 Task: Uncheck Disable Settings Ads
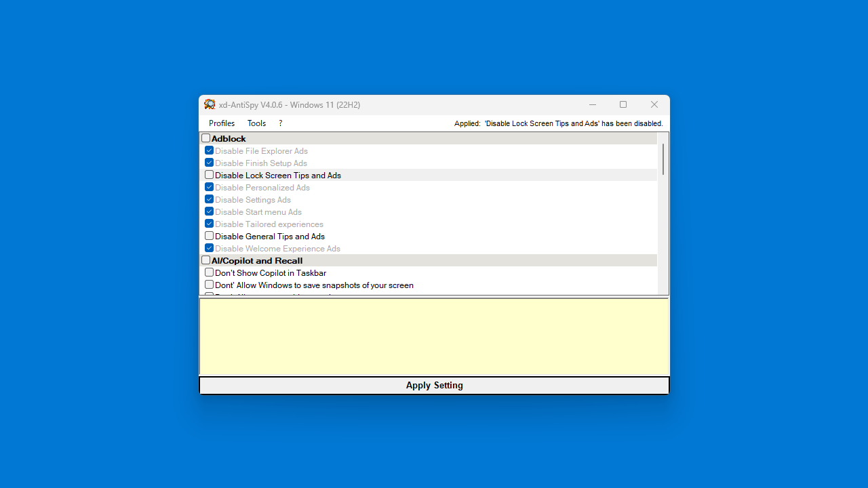210,199
